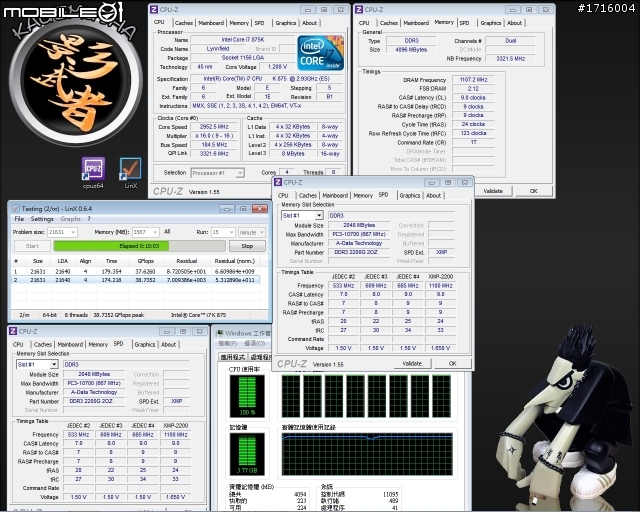Image resolution: width=640 pixels, height=512 pixels.
Task: Open the 選項(O) menu in Task Manager
Action: [x=255, y=344]
